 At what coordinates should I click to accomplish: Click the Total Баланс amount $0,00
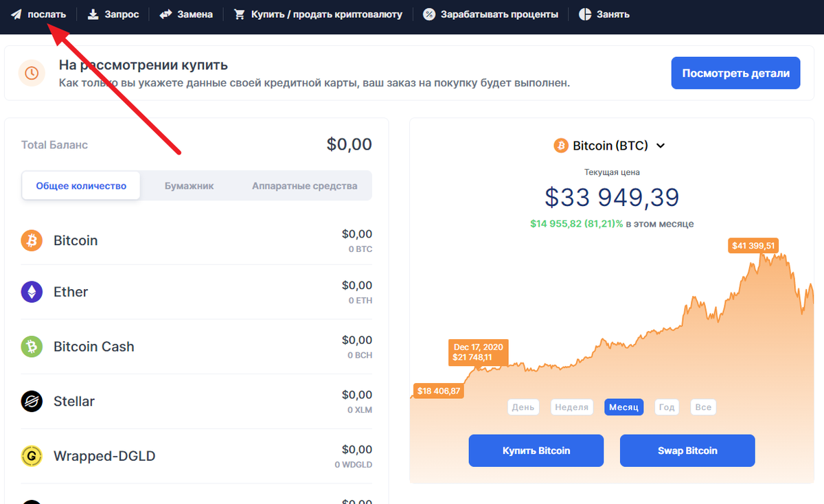tap(349, 144)
